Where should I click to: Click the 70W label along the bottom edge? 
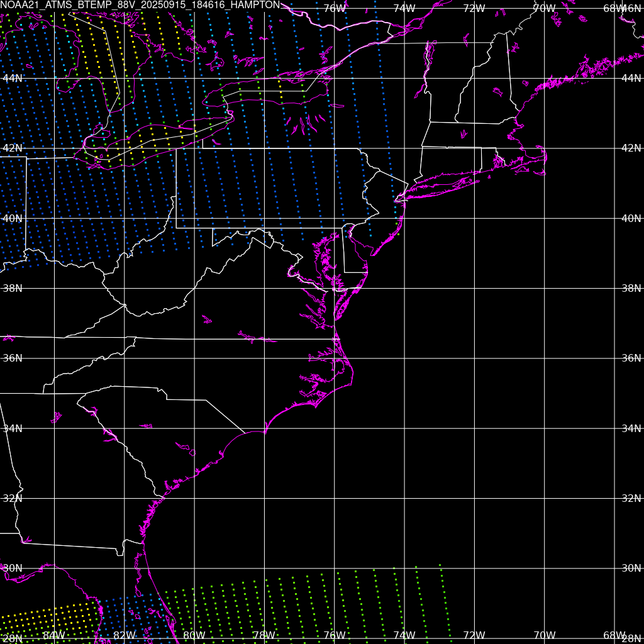tap(545, 635)
